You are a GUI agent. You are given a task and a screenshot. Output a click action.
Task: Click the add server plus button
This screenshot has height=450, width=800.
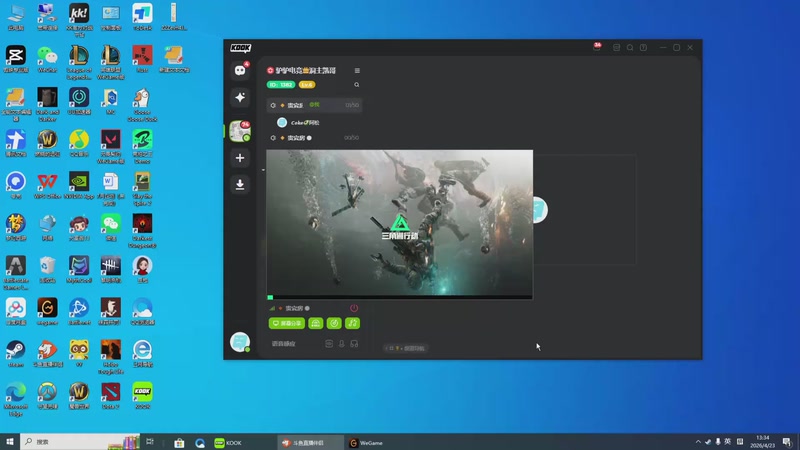(240, 158)
